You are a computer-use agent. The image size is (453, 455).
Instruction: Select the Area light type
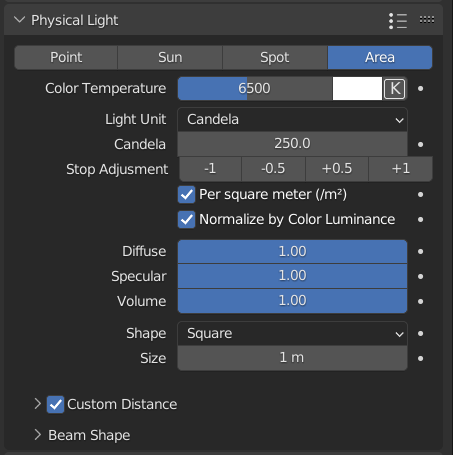click(380, 57)
